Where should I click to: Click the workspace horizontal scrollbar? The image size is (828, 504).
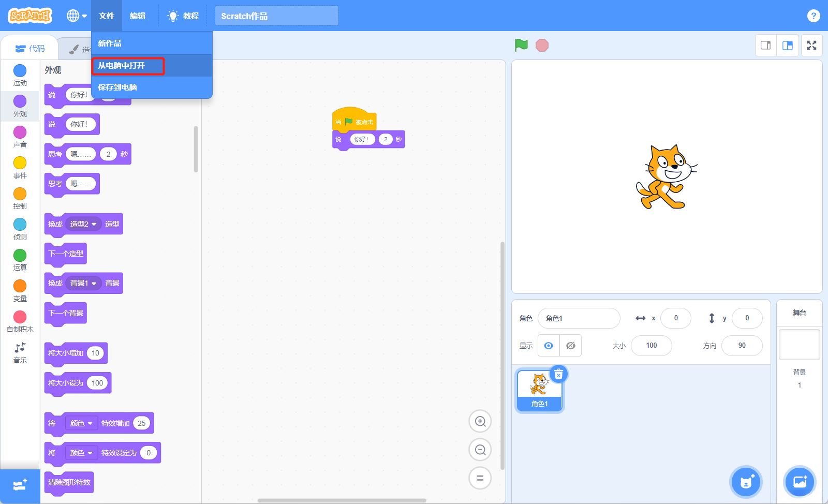(342, 500)
